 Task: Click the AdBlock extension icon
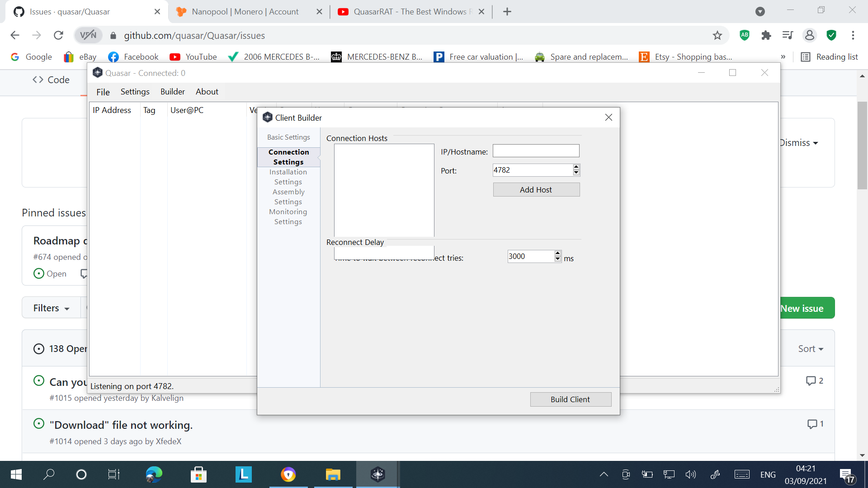coord(745,35)
